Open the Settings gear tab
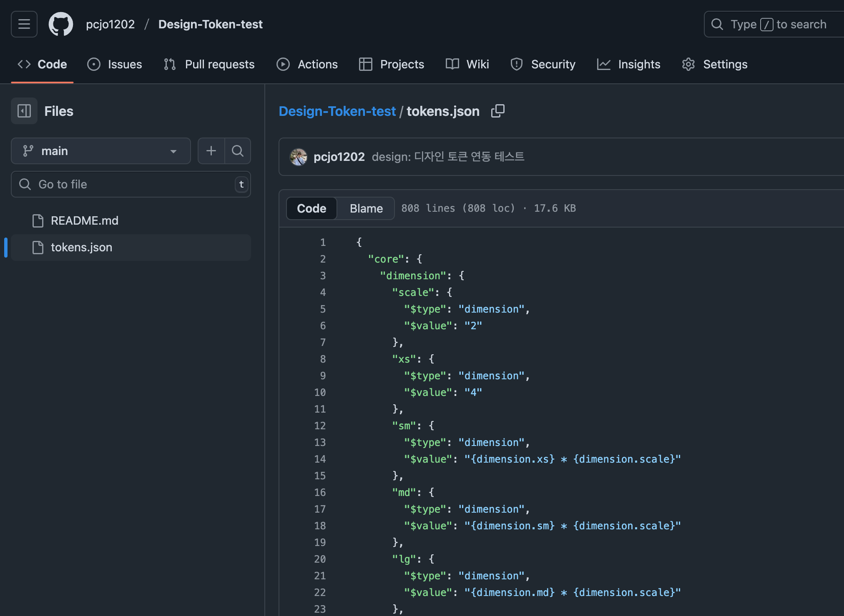Viewport: 844px width, 616px height. coord(715,64)
